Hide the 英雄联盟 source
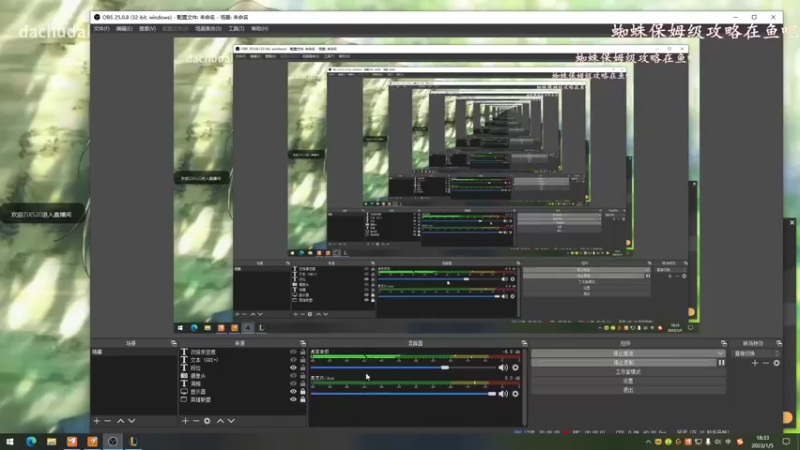800x450 pixels. [293, 399]
